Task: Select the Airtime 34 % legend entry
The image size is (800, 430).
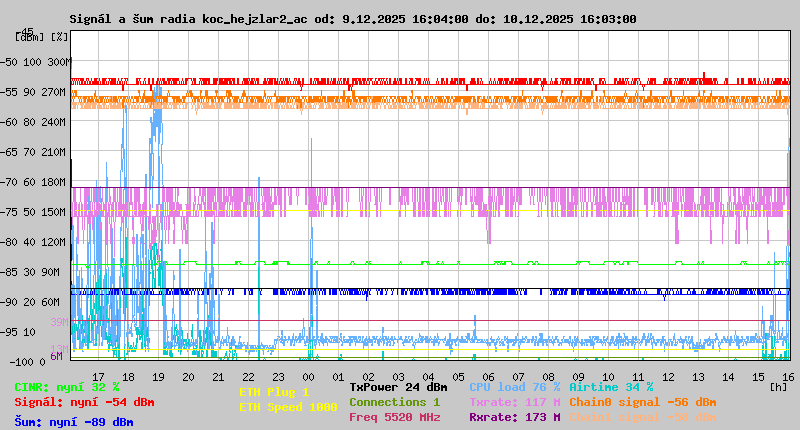Action: 610,386
